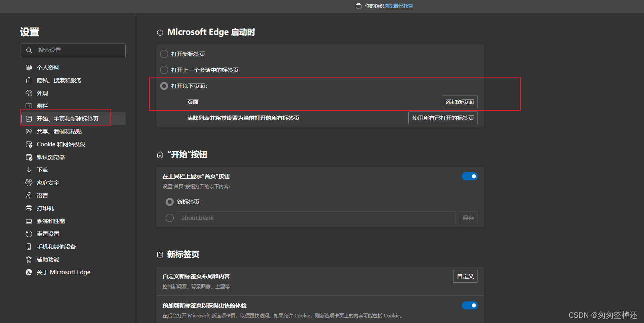
Task: Click the 辅助功能 accessibility icon
Action: pyautogui.click(x=29, y=259)
